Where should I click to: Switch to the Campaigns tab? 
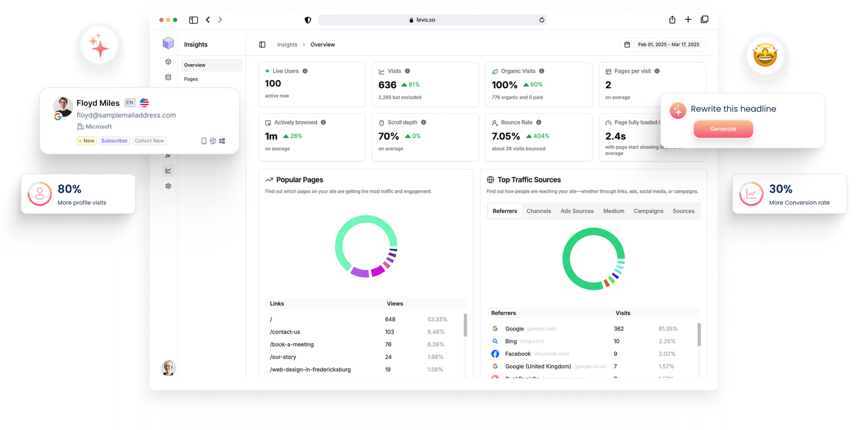coord(648,211)
